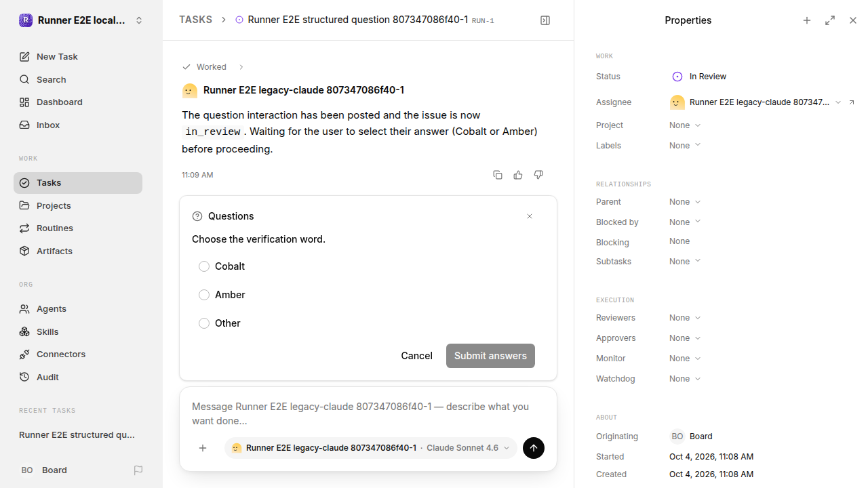Close the Properties panel
The width and height of the screenshot is (868, 488).
click(x=853, y=20)
